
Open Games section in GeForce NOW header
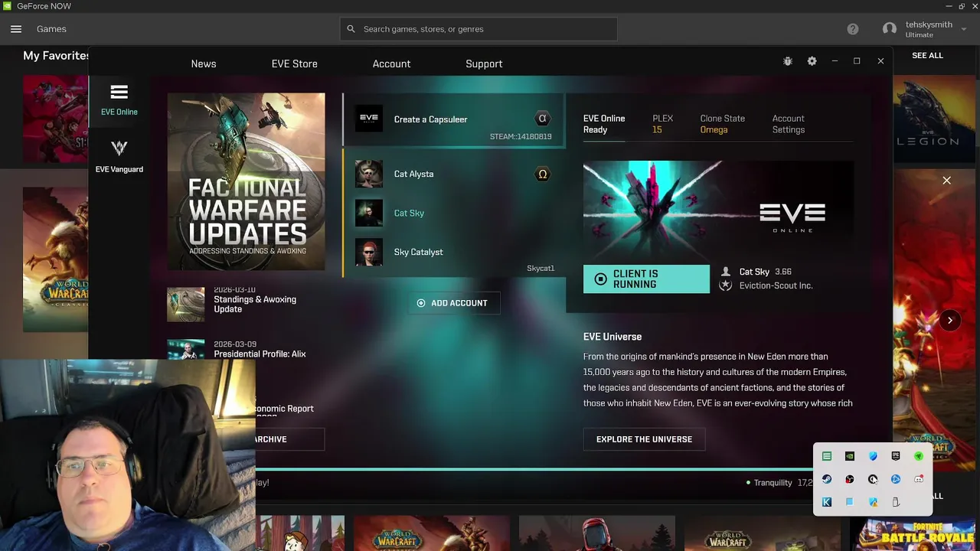[51, 29]
